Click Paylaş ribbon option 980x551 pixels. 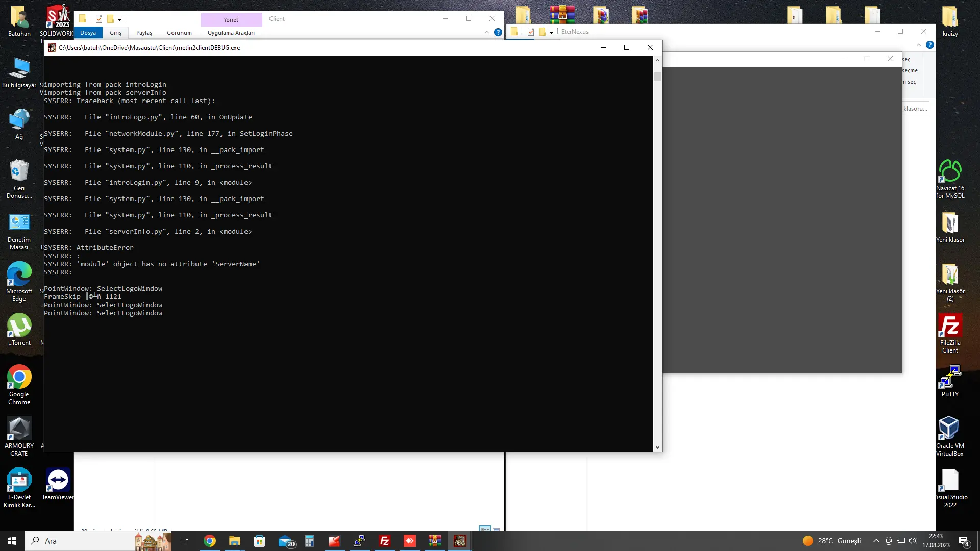(x=143, y=32)
